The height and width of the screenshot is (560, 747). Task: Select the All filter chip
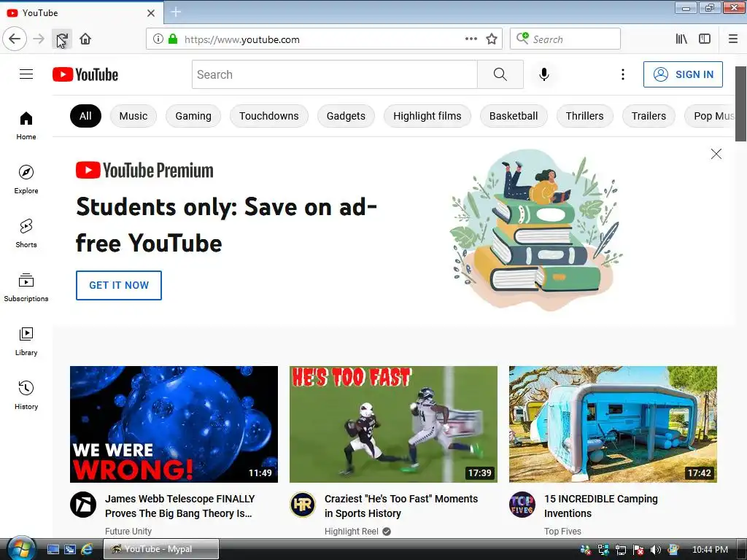(86, 116)
